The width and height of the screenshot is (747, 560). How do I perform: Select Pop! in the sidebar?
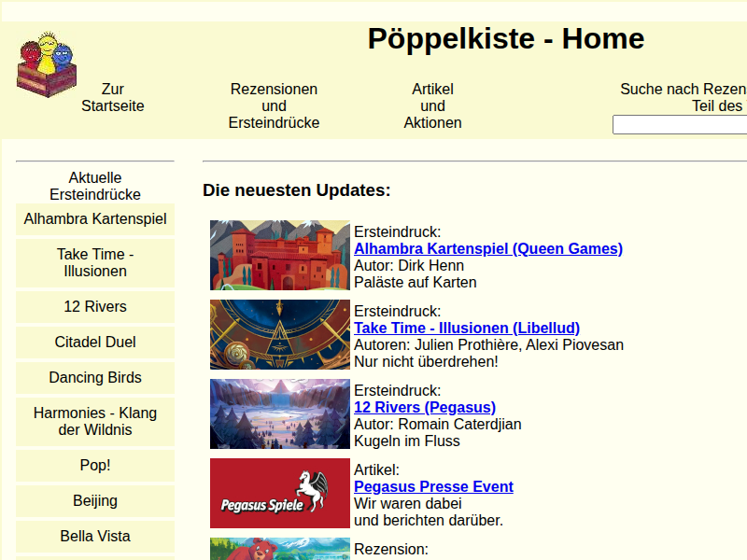(95, 465)
